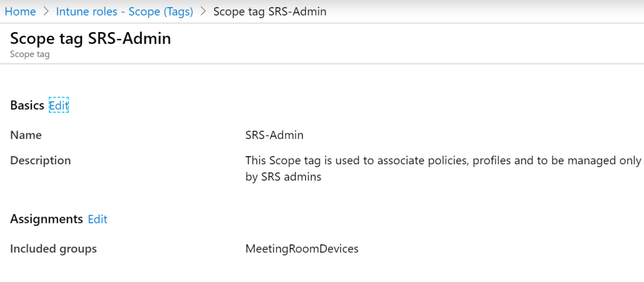This screenshot has width=644, height=282.
Task: Click the Name field label
Action: tap(26, 135)
